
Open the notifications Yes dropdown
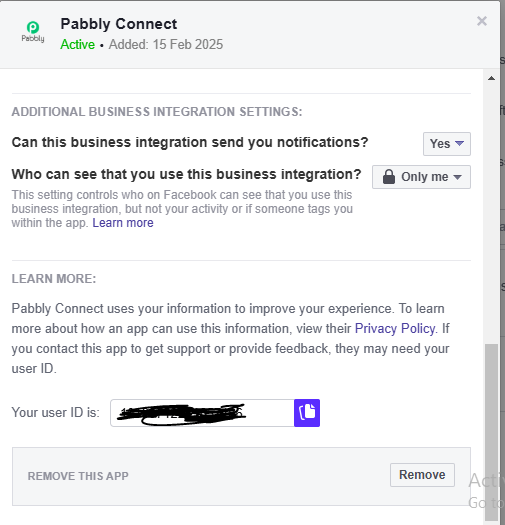[x=447, y=144]
